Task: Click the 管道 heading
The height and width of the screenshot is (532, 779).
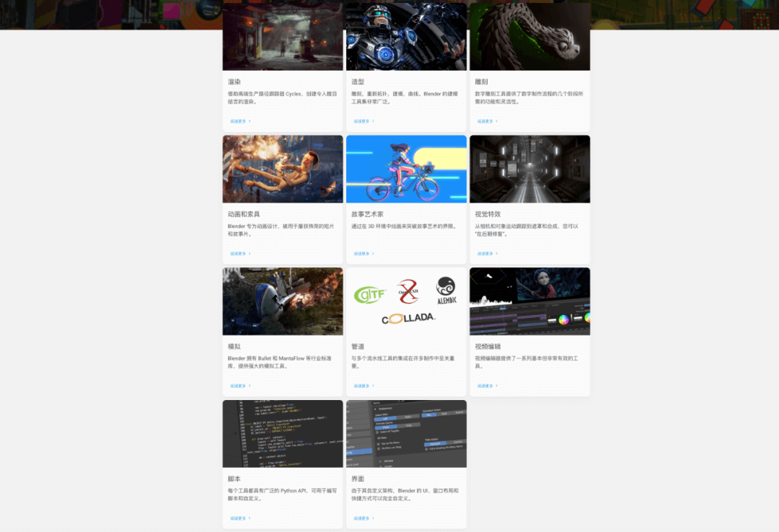Action: [358, 347]
